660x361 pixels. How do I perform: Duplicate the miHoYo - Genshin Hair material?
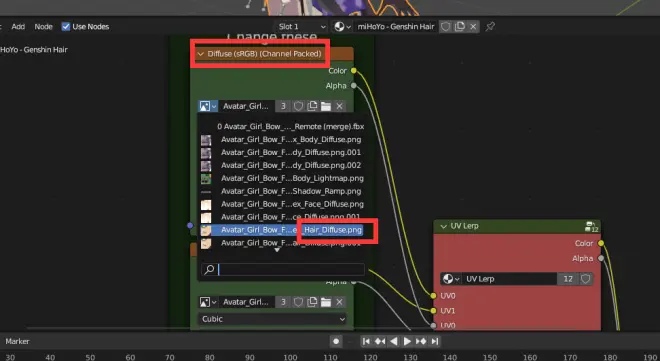[460, 27]
